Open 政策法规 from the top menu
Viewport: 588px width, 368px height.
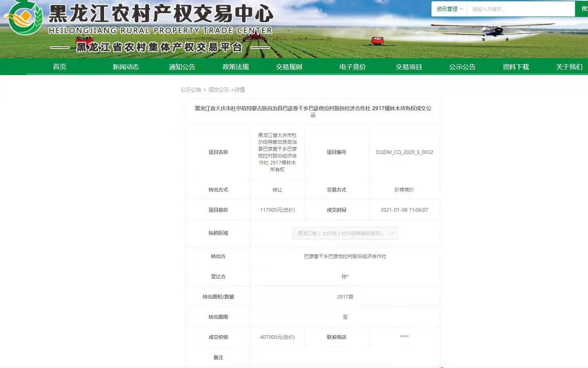pos(235,67)
